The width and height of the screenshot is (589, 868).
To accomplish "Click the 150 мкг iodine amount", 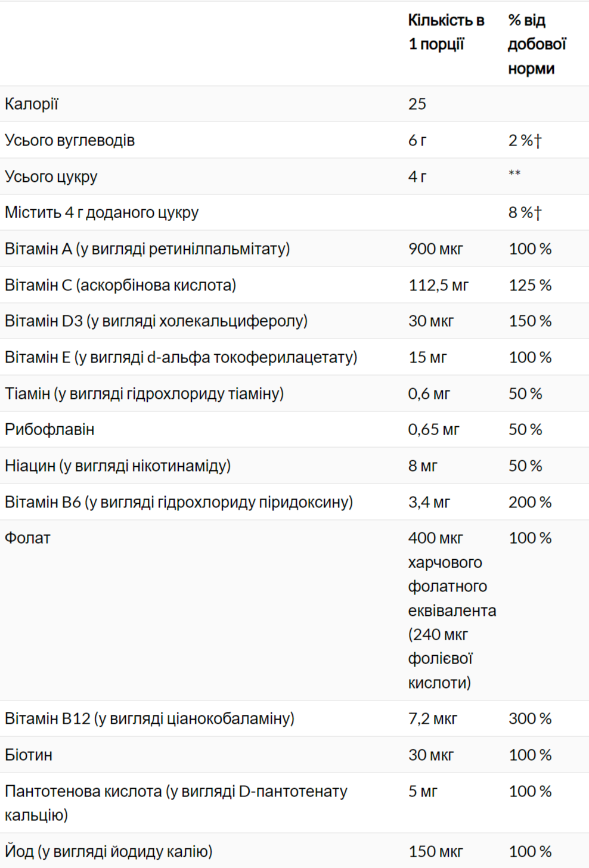I will point(435,851).
